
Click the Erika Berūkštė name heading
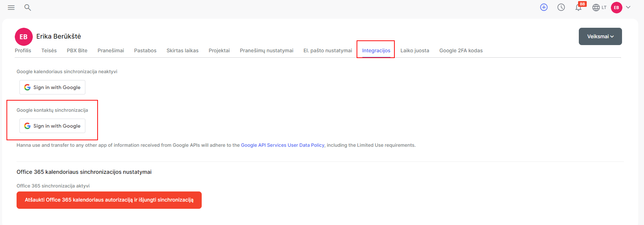59,36
